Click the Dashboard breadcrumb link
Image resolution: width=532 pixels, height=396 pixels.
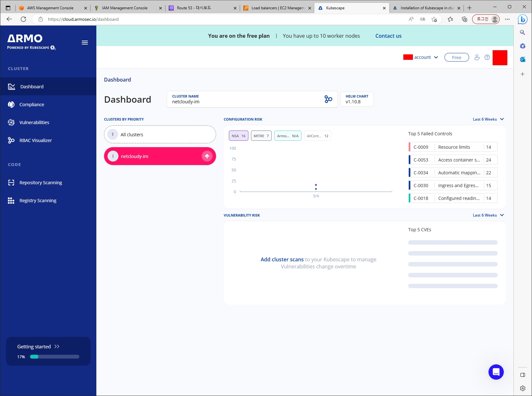[117, 80]
